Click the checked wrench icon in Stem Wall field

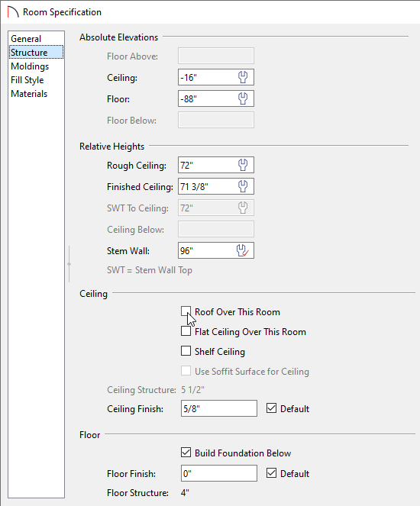pos(242,251)
